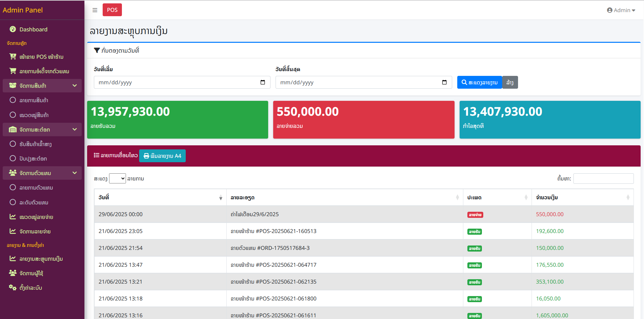Click the users icon for ຈັດການຜູ້ໃຊ້
Image resolution: width=644 pixels, height=319 pixels.
(13, 273)
